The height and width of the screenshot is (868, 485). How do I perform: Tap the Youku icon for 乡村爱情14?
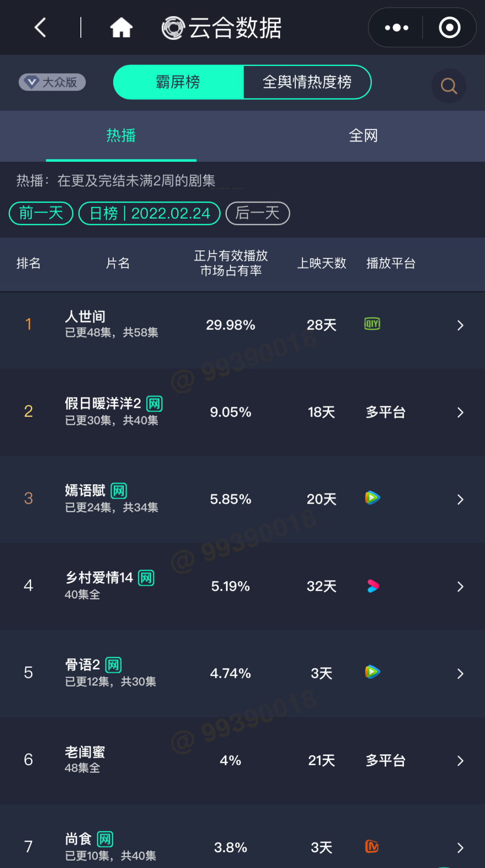pos(373,586)
